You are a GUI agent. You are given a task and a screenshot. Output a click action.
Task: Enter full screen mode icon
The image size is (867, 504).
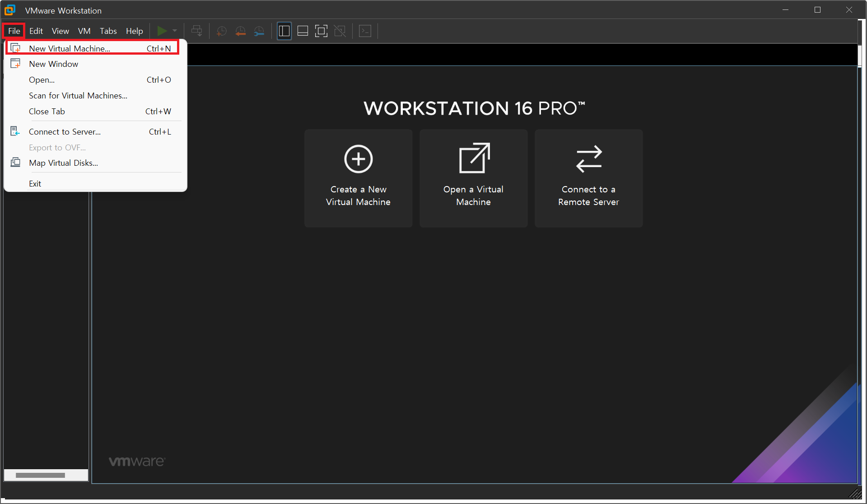[x=321, y=31]
